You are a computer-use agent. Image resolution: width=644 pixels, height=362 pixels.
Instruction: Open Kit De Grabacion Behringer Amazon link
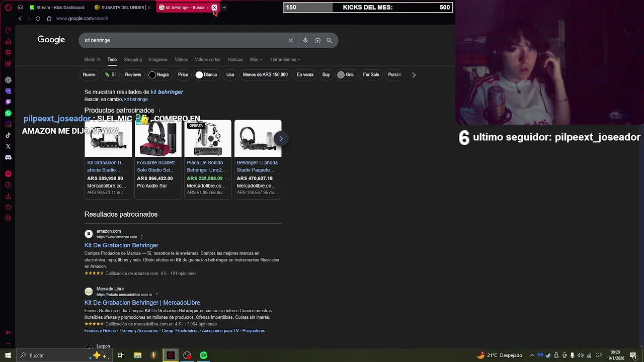121,245
